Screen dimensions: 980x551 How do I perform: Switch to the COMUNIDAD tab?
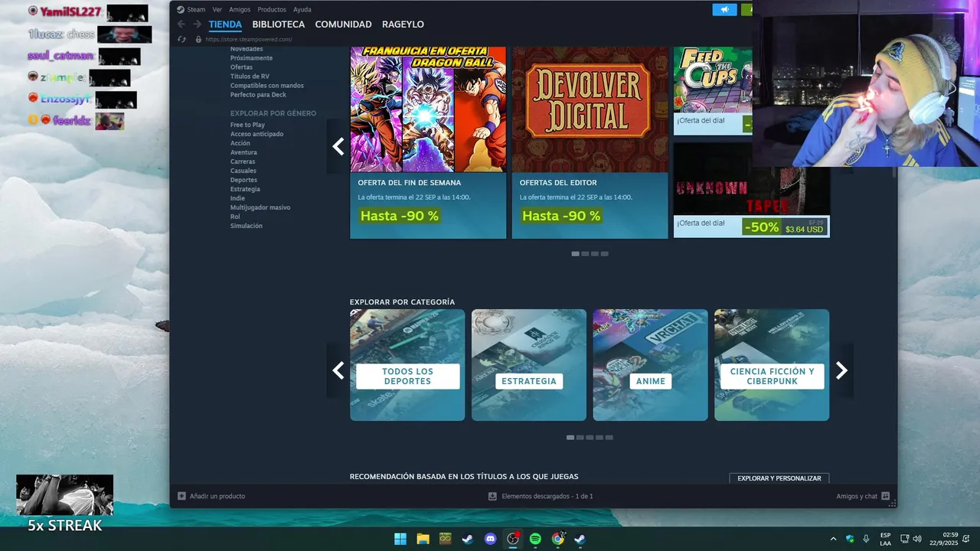pos(343,24)
